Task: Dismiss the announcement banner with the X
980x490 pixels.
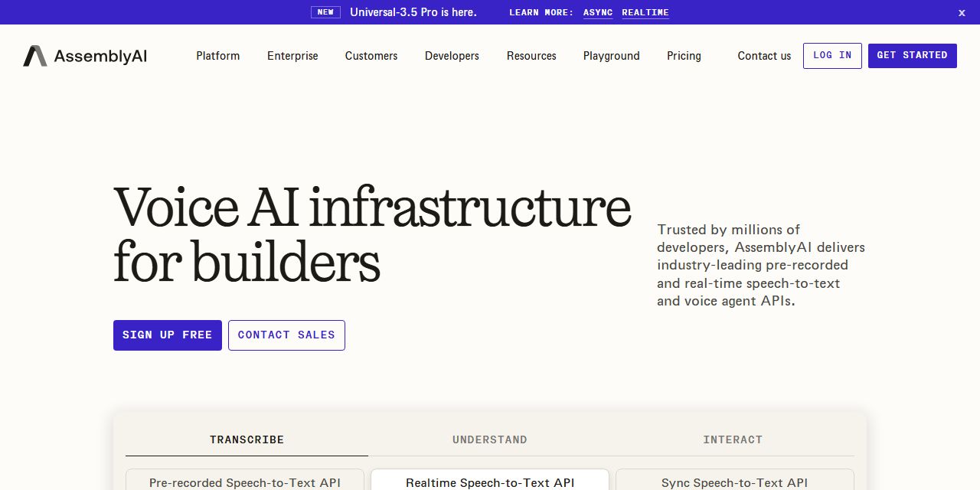Action: (x=962, y=12)
